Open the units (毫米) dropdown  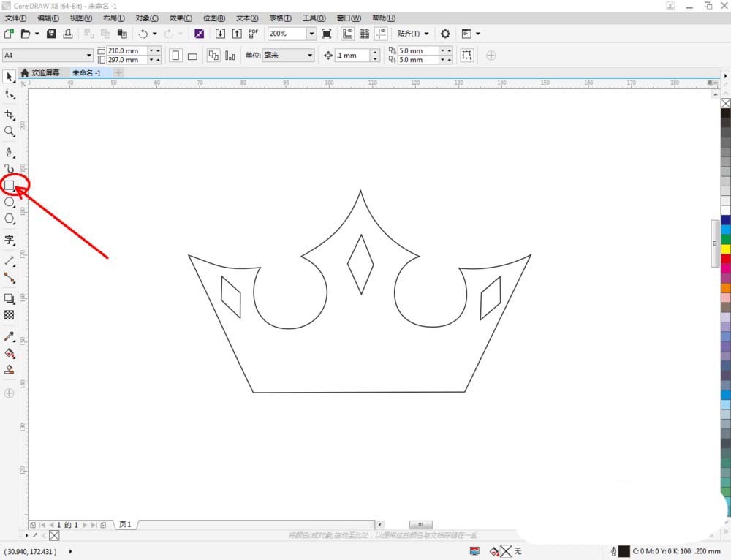(310, 55)
